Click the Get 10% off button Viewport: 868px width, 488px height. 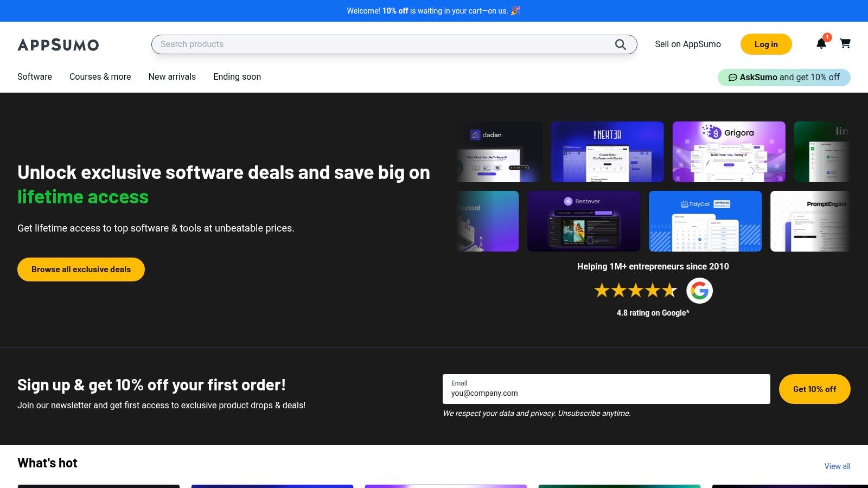click(814, 389)
